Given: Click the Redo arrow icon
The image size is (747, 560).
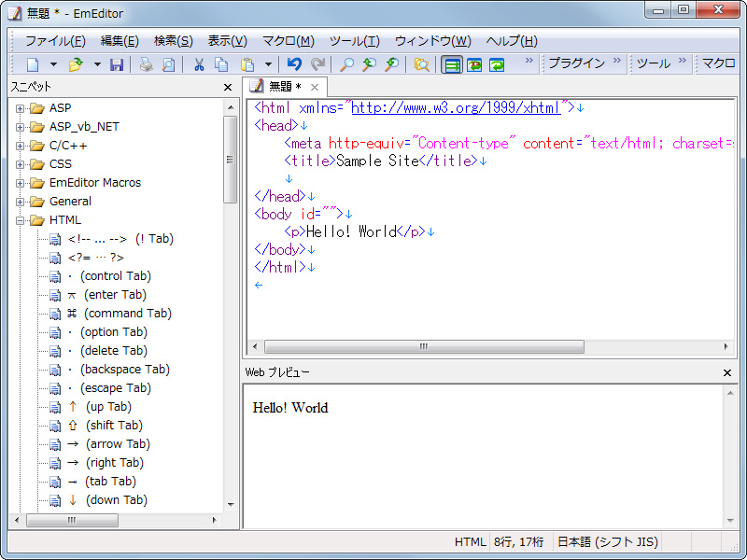Looking at the screenshot, I should pos(318,64).
